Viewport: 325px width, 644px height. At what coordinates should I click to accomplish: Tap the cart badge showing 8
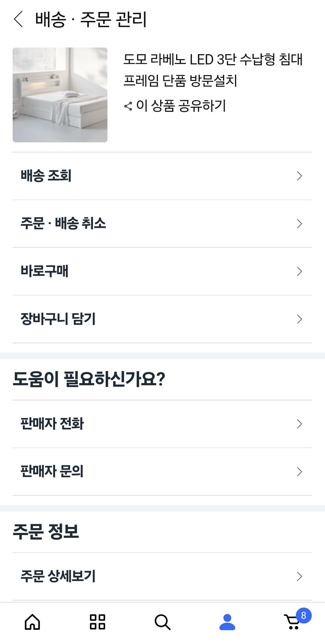(303, 615)
